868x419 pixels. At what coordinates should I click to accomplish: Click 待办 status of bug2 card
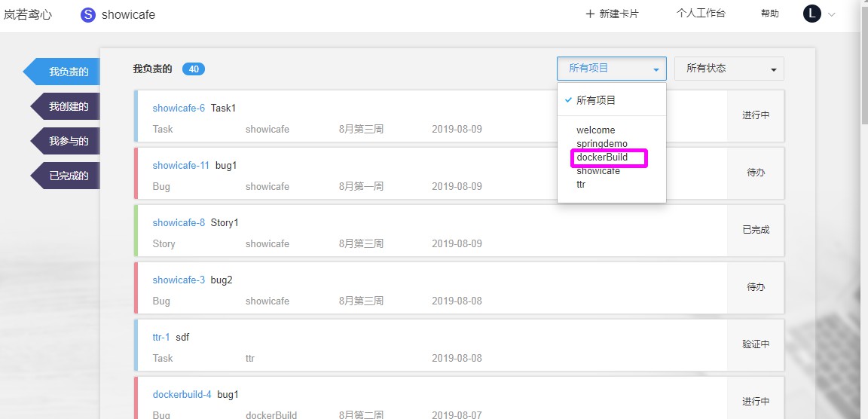point(756,287)
